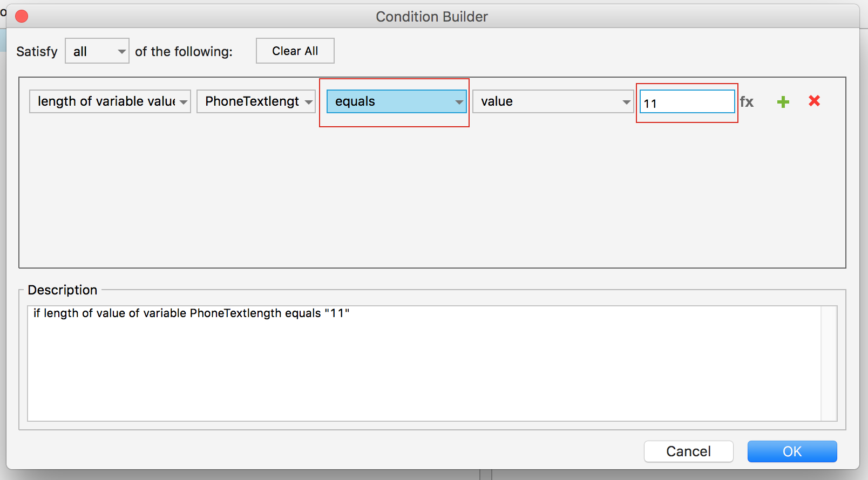Screen dimensions: 868x480
Task: Add a new condition with green plus
Action: coord(783,102)
